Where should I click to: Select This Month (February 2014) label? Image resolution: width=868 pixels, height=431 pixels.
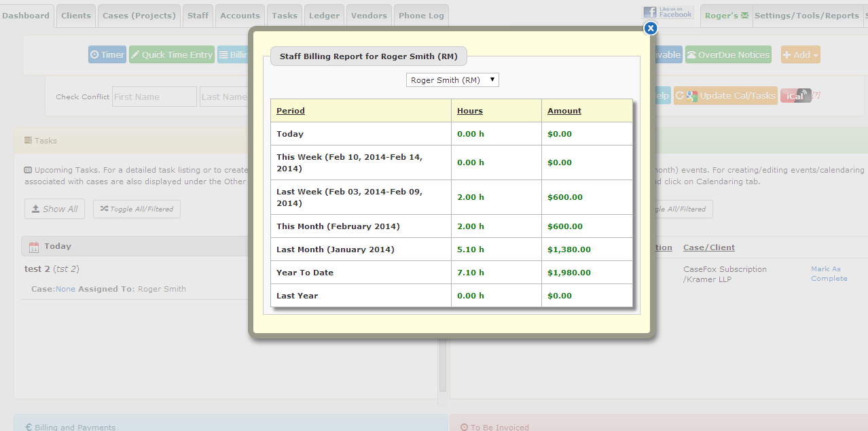[338, 226]
